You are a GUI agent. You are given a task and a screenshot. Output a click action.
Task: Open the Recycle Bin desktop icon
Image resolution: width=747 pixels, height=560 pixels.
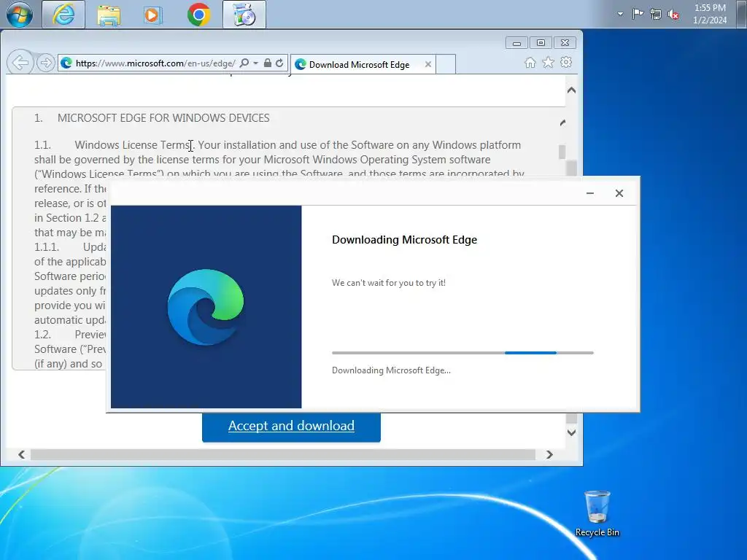click(597, 513)
